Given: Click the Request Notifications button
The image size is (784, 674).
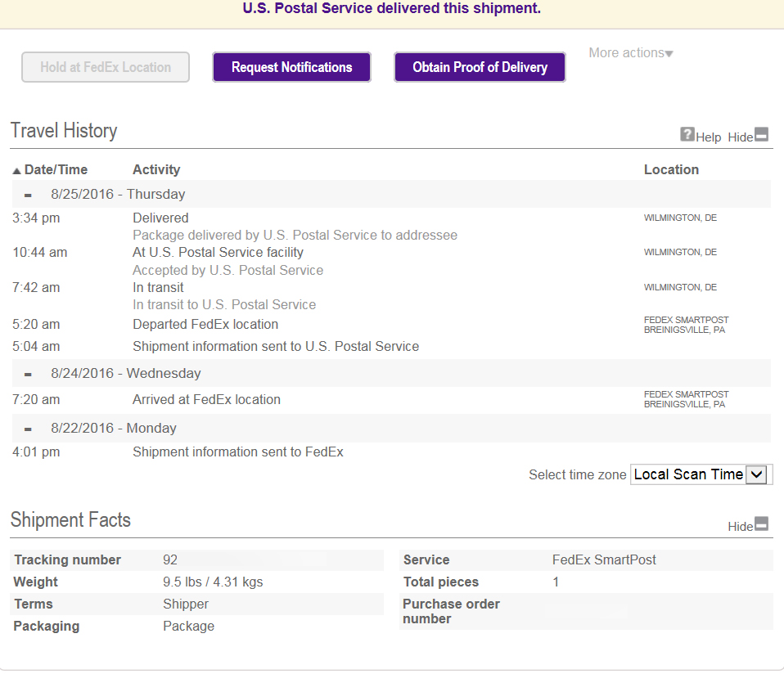Looking at the screenshot, I should click(291, 67).
